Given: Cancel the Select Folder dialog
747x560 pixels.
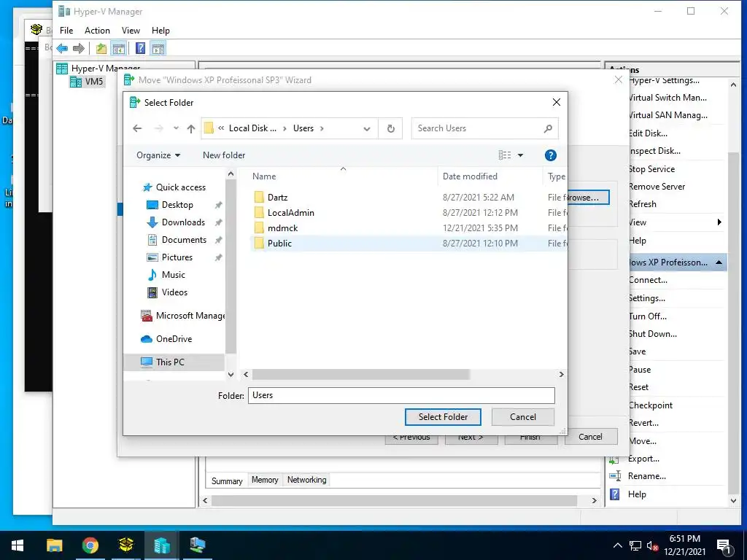Looking at the screenshot, I should (x=522, y=416).
